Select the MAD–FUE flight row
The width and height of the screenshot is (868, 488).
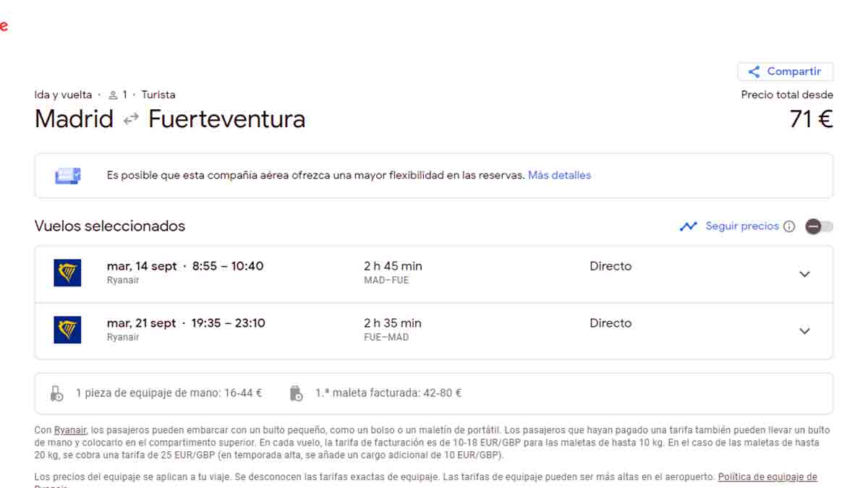(434, 274)
